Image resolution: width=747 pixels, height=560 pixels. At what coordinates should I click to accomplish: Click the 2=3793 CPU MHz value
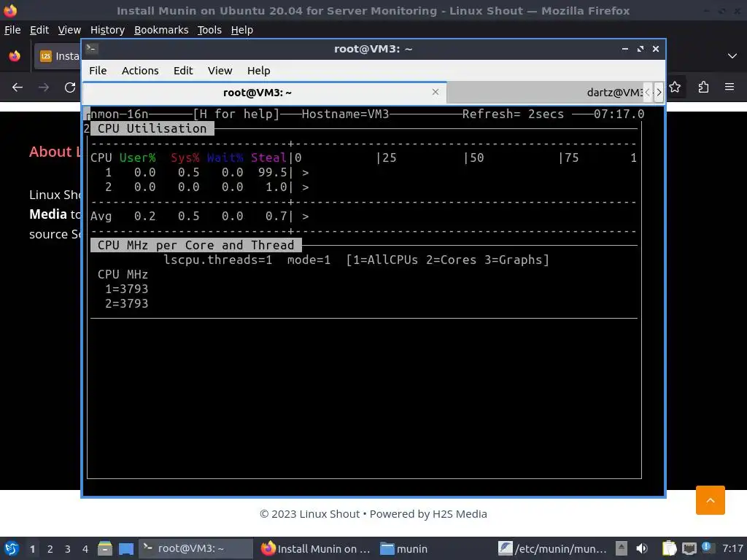pyautogui.click(x=127, y=304)
